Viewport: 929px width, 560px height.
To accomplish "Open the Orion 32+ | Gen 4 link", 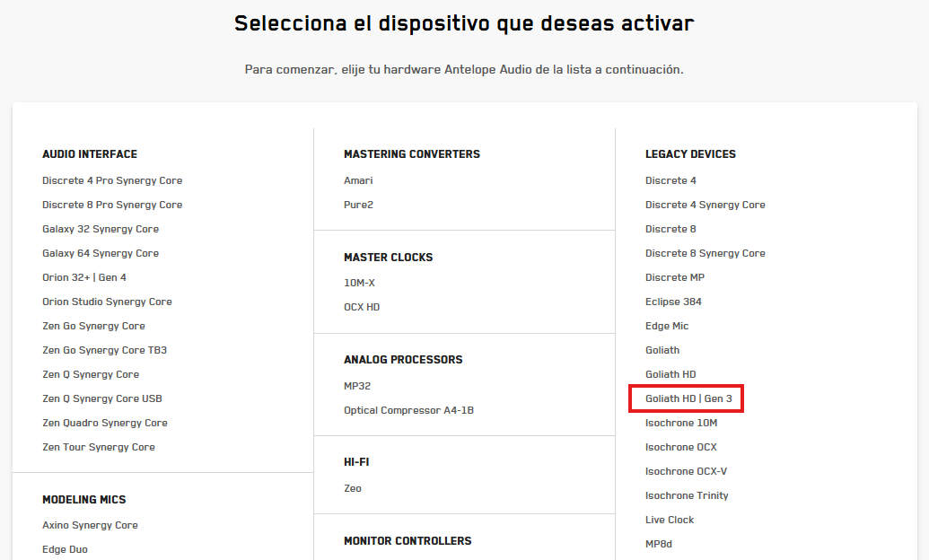I will coord(84,277).
